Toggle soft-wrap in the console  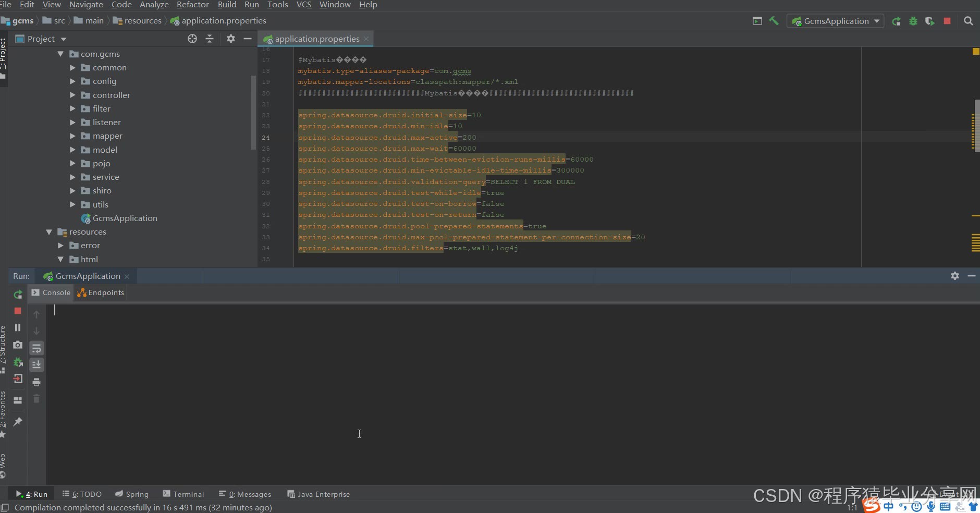pyautogui.click(x=36, y=348)
